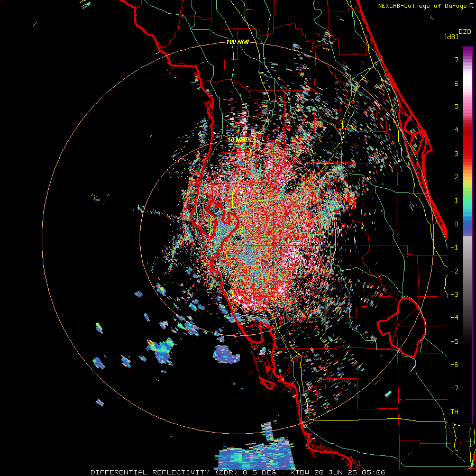
Task: Click the ZDR color scale bar
Action: [467, 235]
